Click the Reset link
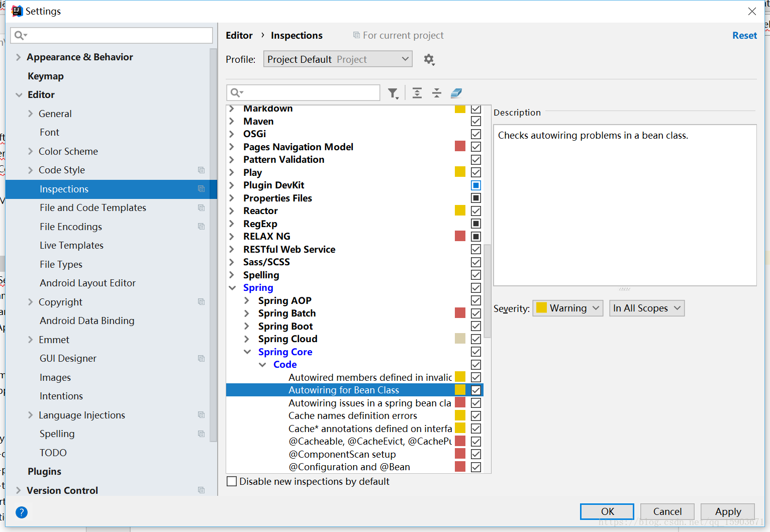 click(x=744, y=36)
